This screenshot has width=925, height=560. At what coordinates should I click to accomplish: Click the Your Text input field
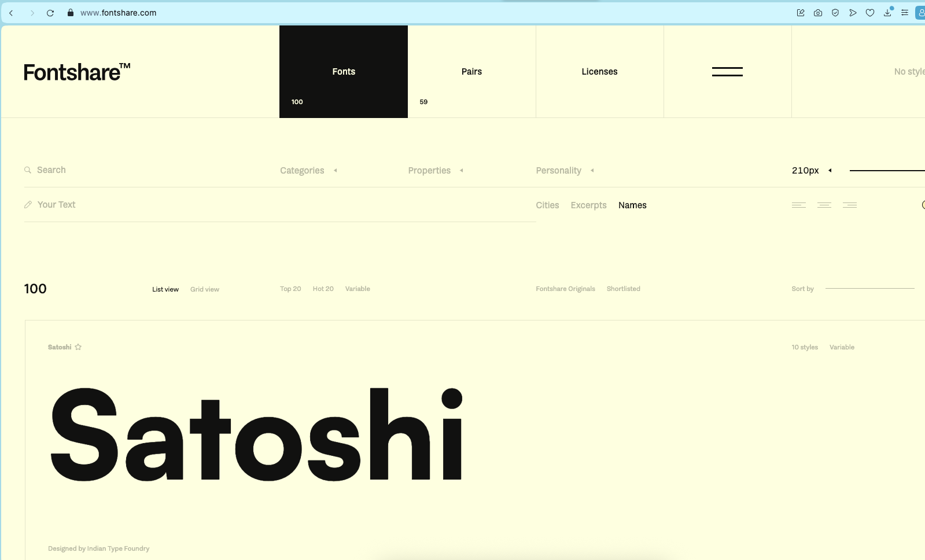tap(280, 205)
